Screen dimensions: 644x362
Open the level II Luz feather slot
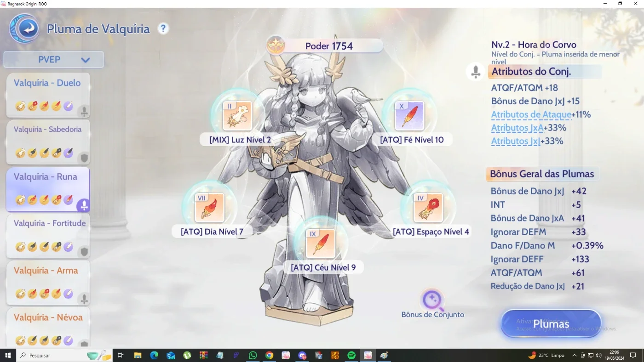pyautogui.click(x=237, y=116)
